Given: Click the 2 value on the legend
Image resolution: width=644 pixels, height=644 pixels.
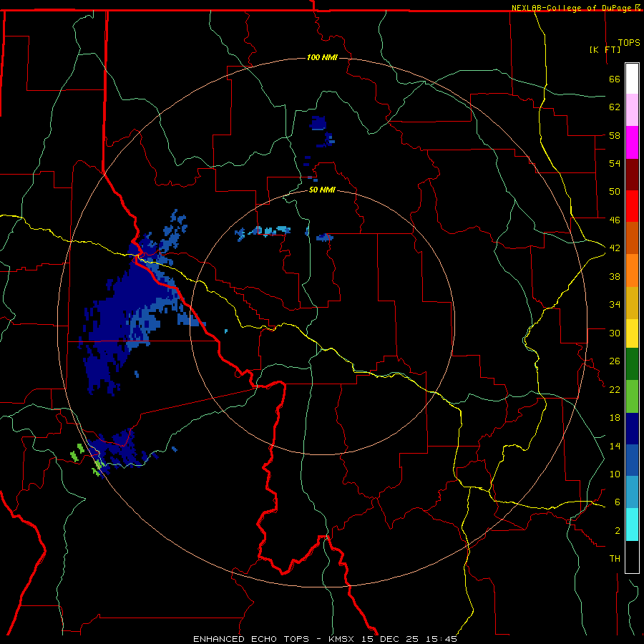Looking at the screenshot, I should point(618,530).
